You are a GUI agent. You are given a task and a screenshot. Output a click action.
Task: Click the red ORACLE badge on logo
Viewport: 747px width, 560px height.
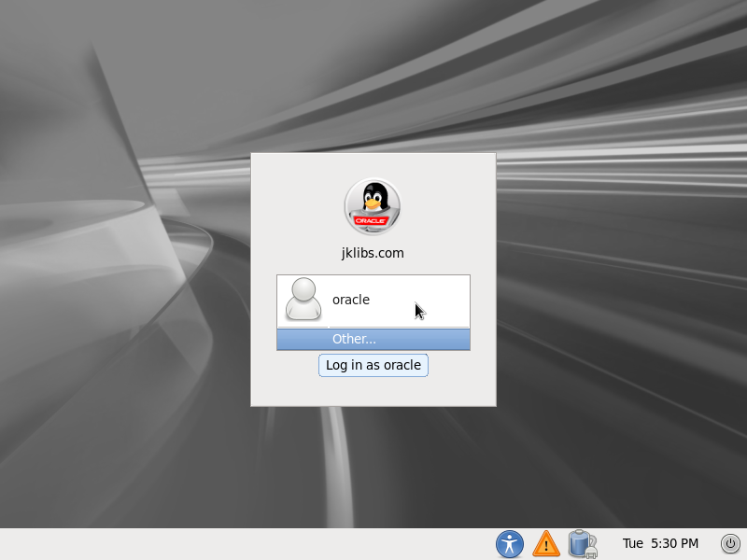point(372,221)
